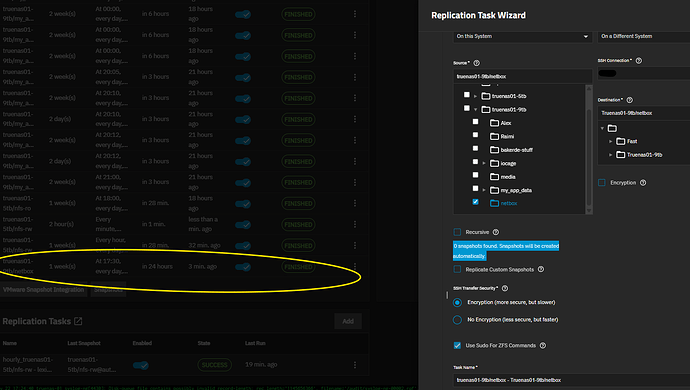The image size is (690, 390).
Task: Open SSH Connection help icon
Action: (x=639, y=61)
